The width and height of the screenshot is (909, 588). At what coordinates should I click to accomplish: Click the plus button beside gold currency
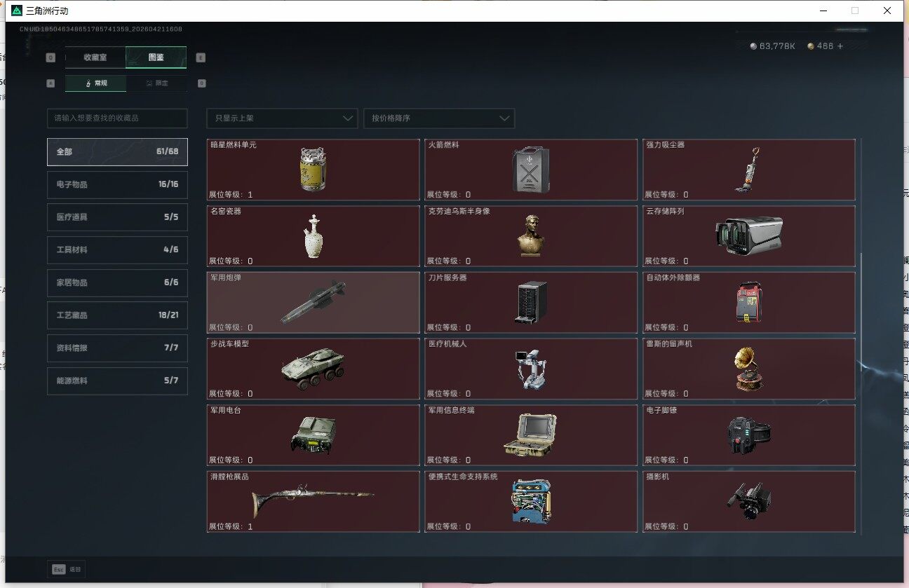click(x=840, y=46)
